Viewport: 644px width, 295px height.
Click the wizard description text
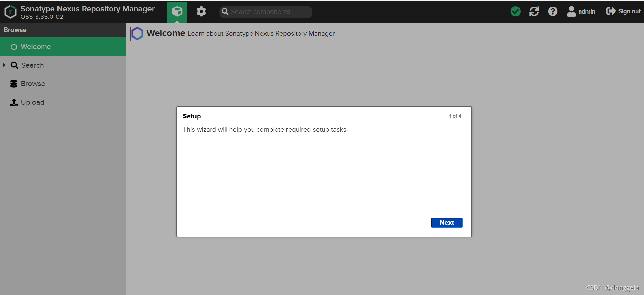[265, 130]
